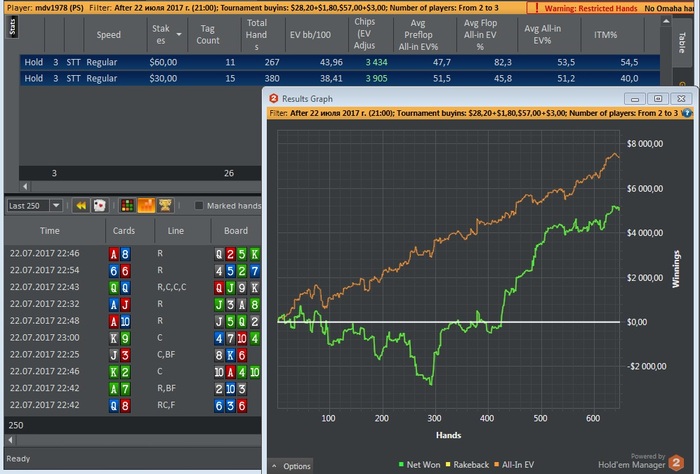700x474 pixels.
Task: Click the red warning exclamation icon
Action: point(536,8)
